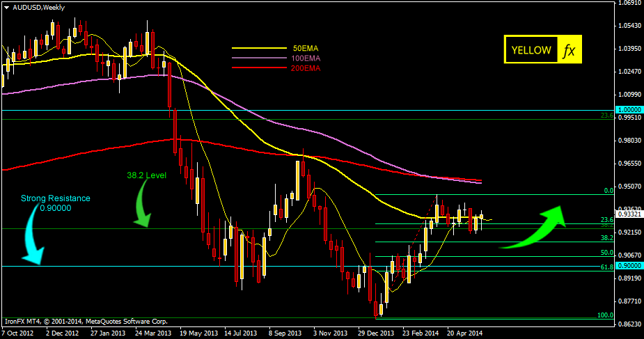Click the Fibonacci 61.8 level label
Image resolution: width=644 pixels, height=339 pixels.
606,267
